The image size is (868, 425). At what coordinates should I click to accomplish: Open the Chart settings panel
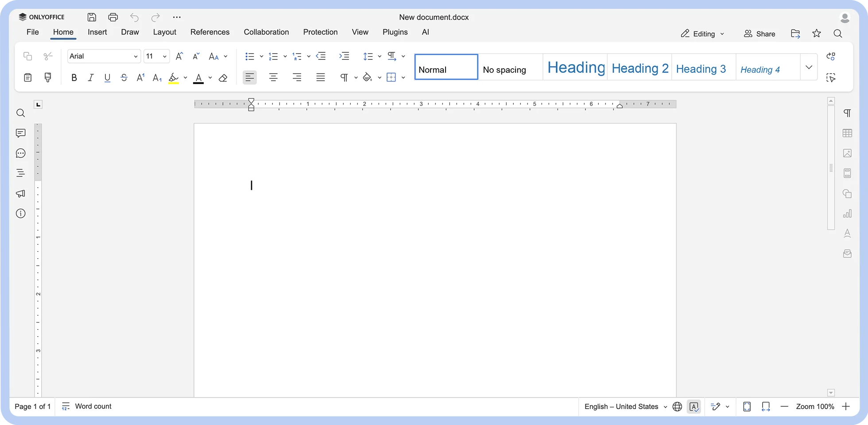[x=847, y=213]
